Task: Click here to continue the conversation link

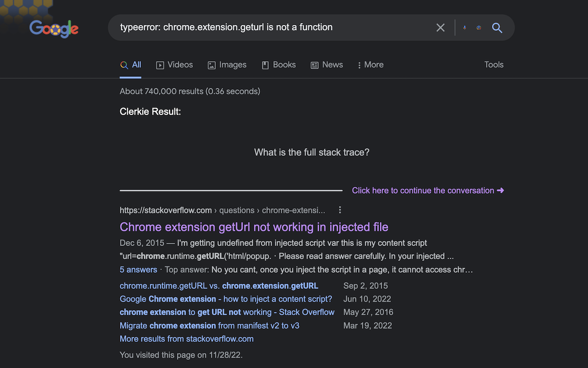Action: pos(428,190)
